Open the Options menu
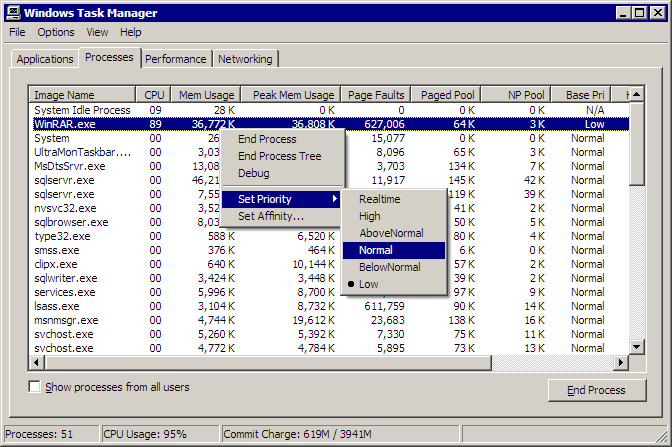The width and height of the screenshot is (672, 447). [x=56, y=32]
